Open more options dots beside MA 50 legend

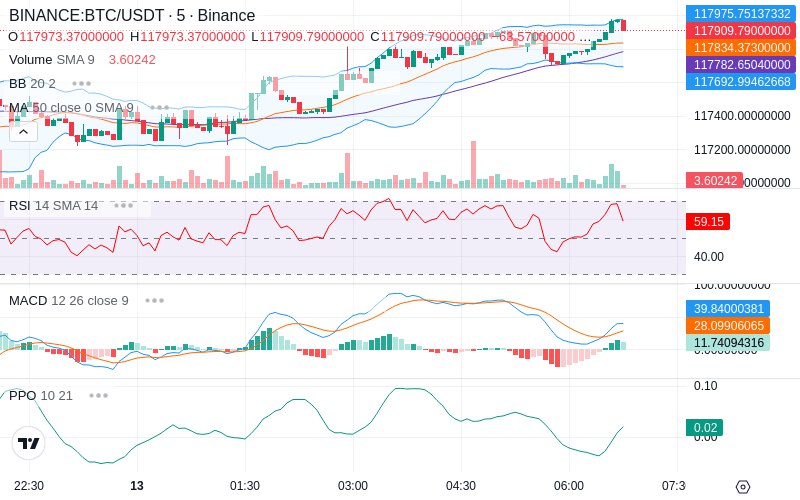pyautogui.click(x=160, y=108)
